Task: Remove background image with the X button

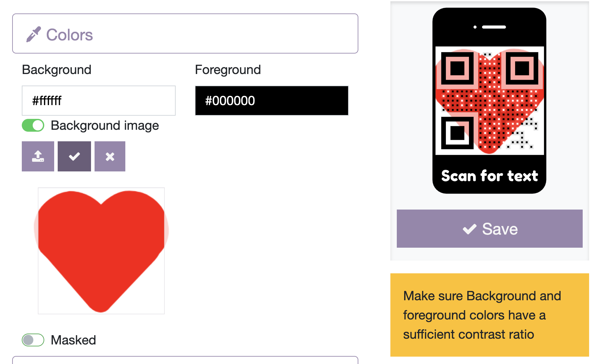Action: (x=110, y=156)
